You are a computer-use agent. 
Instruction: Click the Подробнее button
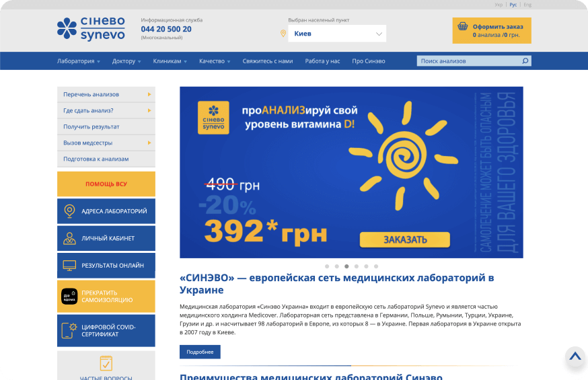(200, 352)
